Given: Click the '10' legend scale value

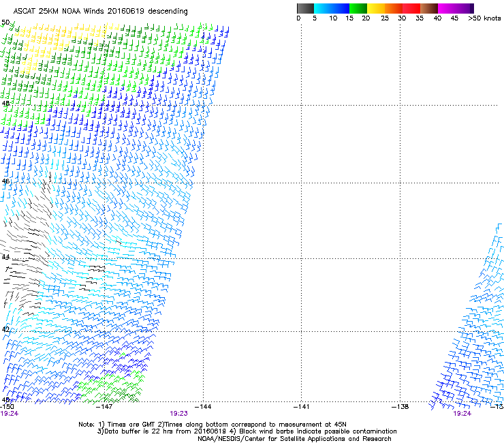Looking at the screenshot, I should [333, 18].
